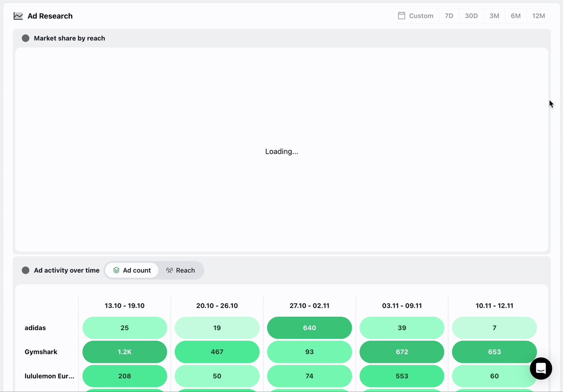Switch heatmap to Reach view
Screen dimensions: 563x392
click(x=180, y=270)
